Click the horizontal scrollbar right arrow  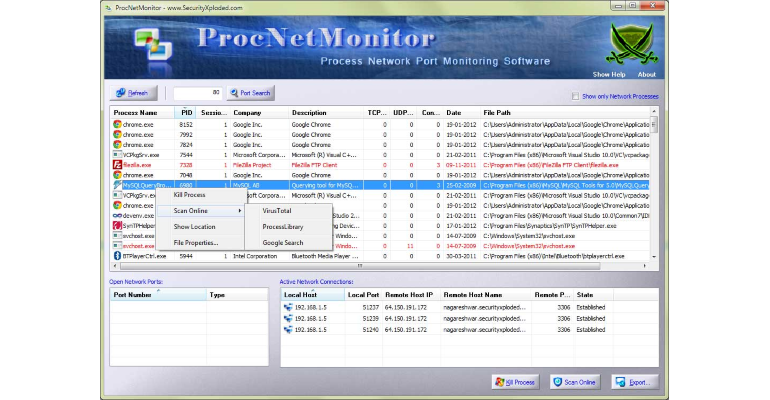(645, 266)
